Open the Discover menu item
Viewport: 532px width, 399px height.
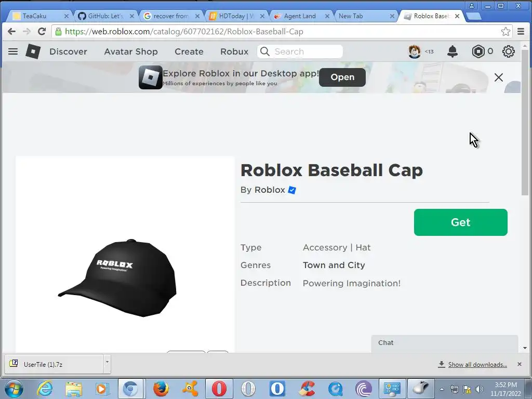[68, 51]
